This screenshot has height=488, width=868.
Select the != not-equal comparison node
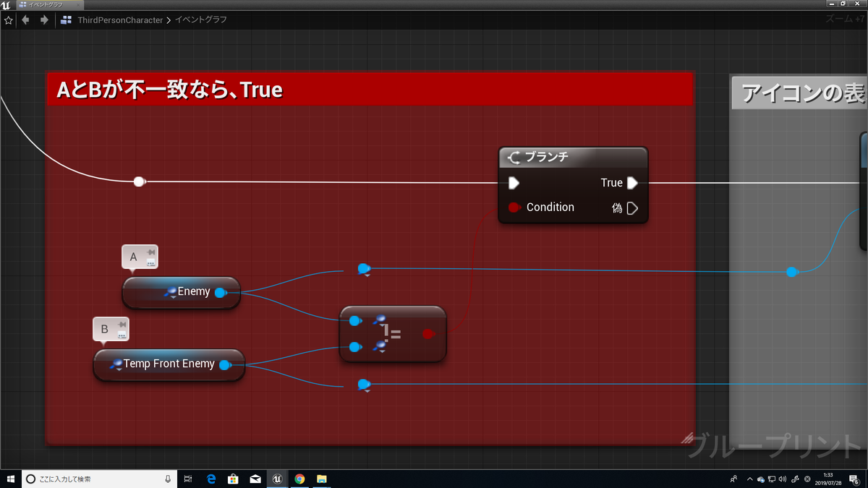click(393, 334)
